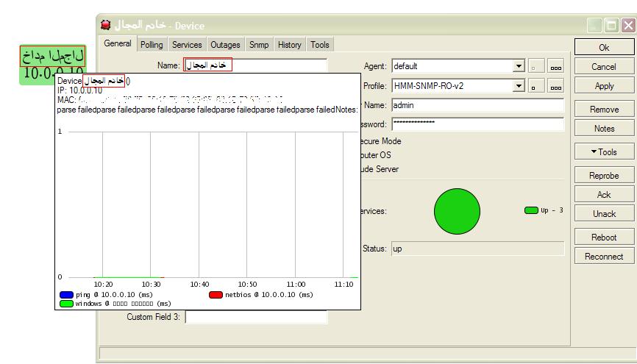Open Notes for the device

point(604,129)
